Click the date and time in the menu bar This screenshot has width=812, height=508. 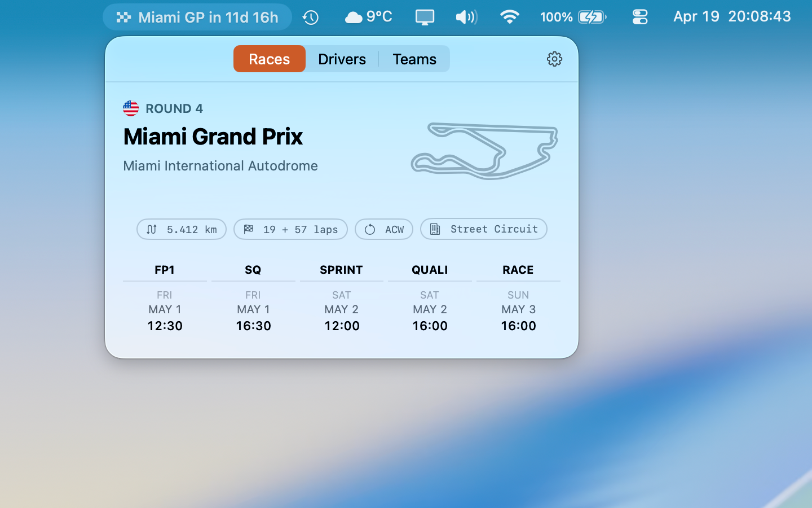[732, 16]
